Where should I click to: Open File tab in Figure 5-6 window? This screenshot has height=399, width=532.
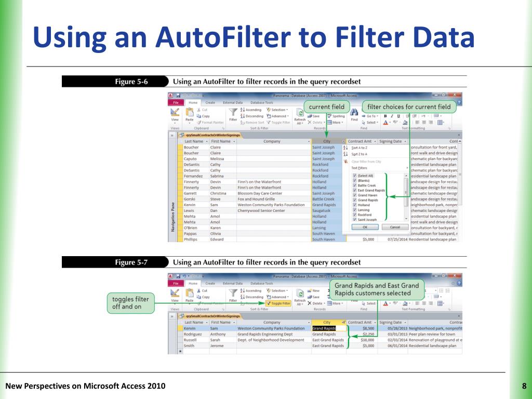pyautogui.click(x=176, y=102)
